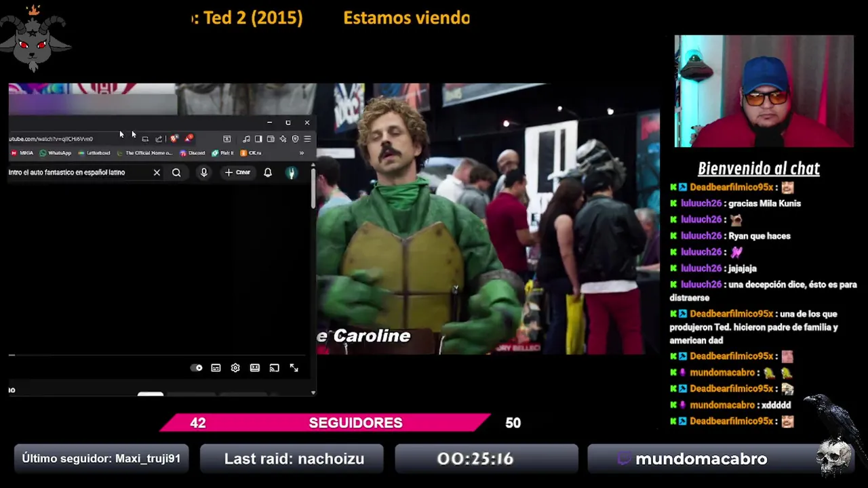This screenshot has width=868, height=488.
Task: Open Brave Rewards triangle icon
Action: click(188, 138)
